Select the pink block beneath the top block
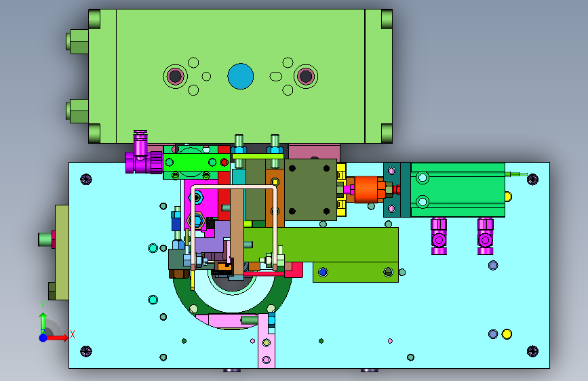The height and width of the screenshot is (381, 588). 314,152
